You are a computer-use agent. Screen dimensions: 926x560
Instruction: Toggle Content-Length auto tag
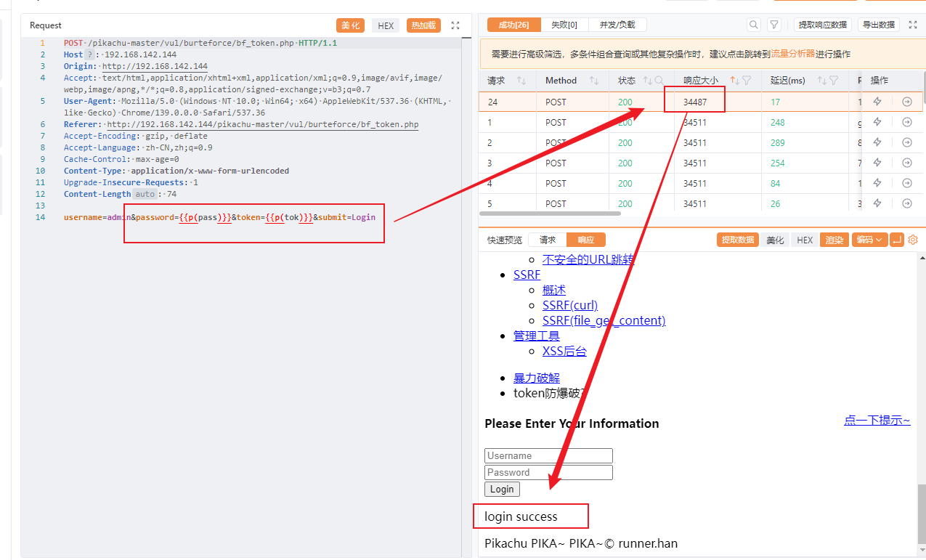(145, 194)
